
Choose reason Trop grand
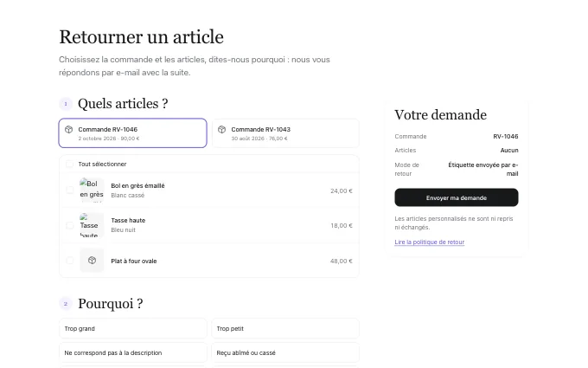point(133,328)
